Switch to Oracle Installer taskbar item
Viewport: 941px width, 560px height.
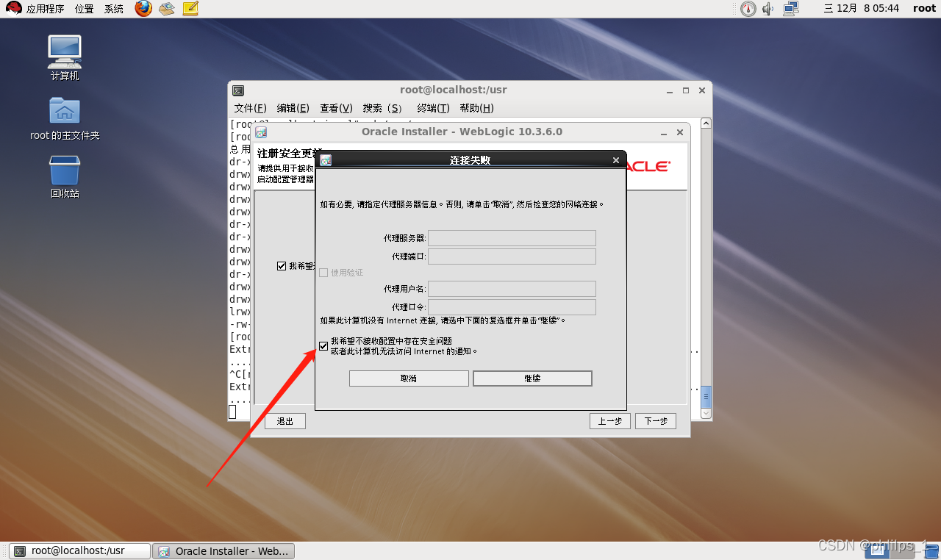tap(225, 550)
